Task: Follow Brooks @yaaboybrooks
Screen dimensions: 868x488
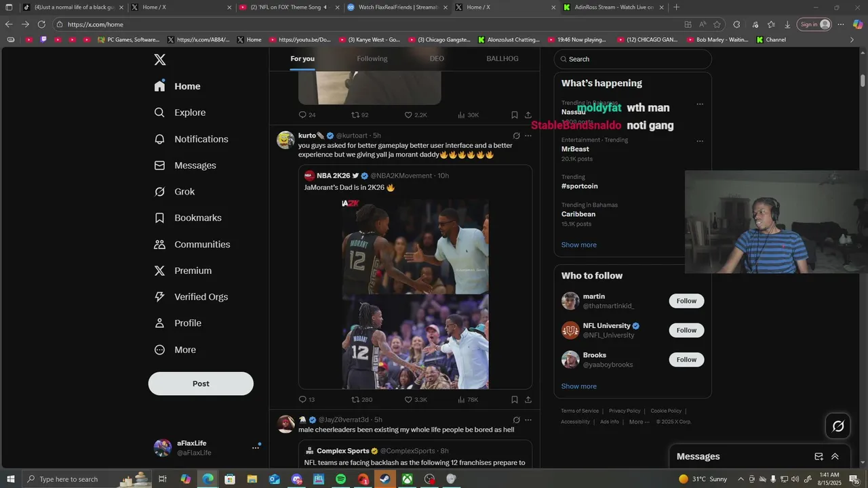Action: tap(686, 359)
